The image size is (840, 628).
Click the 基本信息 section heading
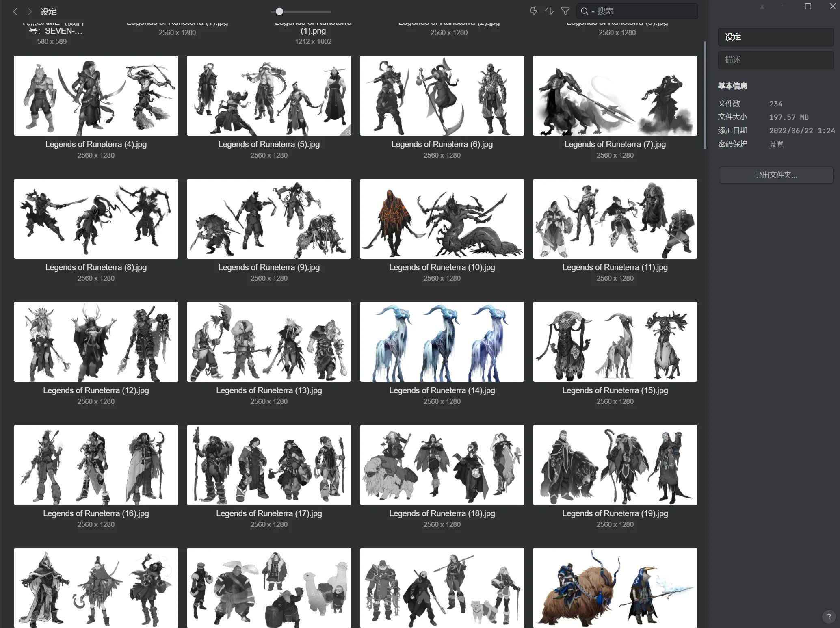tap(732, 86)
